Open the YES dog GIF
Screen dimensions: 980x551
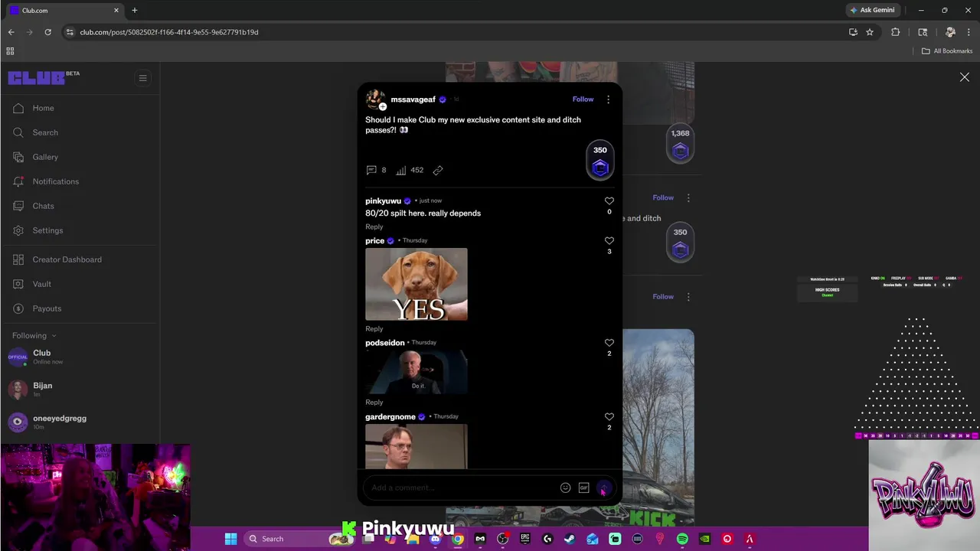click(x=416, y=284)
